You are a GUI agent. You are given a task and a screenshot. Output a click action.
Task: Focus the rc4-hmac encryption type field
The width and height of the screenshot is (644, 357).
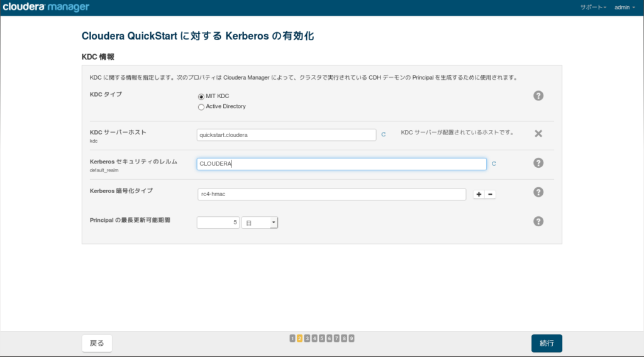click(331, 194)
